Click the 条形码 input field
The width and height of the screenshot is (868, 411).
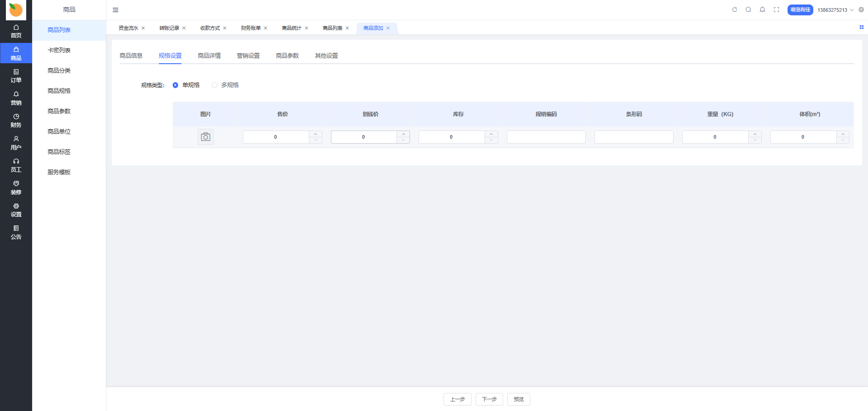pos(634,137)
